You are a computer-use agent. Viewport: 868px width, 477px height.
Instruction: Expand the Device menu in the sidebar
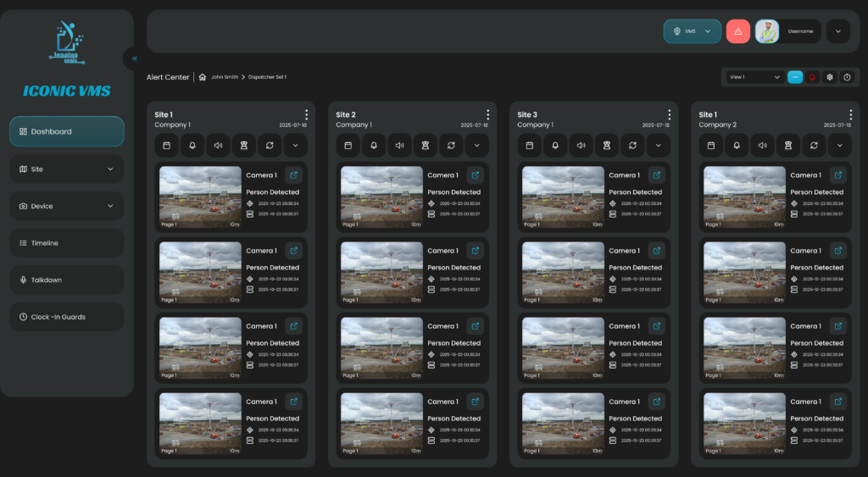coord(67,206)
